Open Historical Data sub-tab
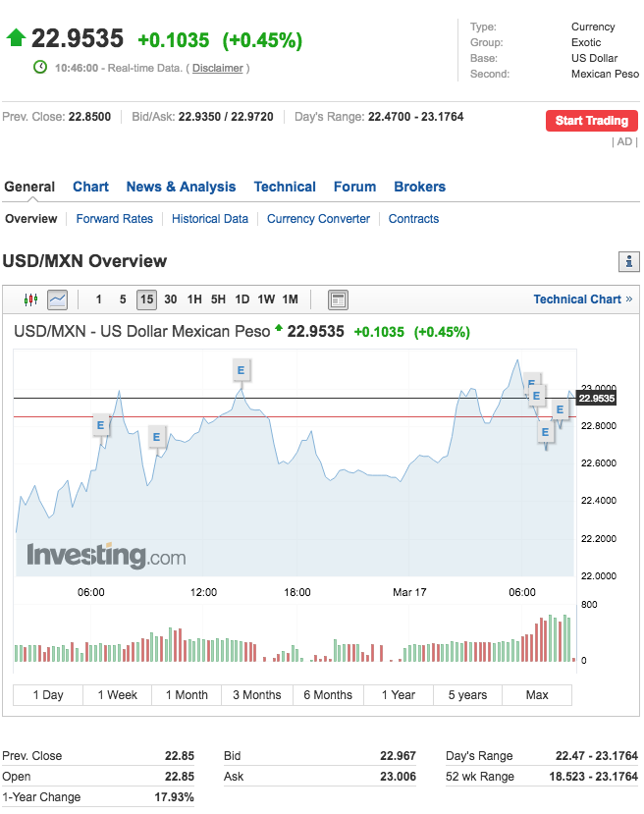Image resolution: width=644 pixels, height=814 pixels. (x=210, y=219)
